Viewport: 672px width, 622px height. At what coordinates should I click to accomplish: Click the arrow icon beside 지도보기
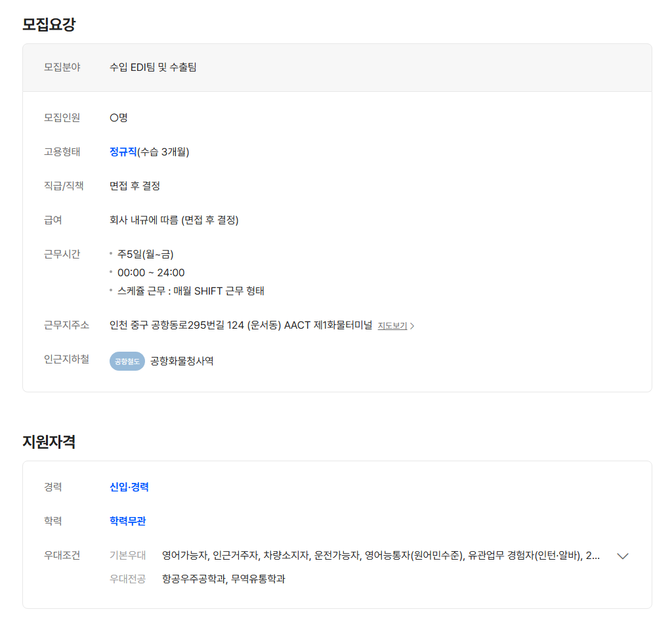[x=412, y=325]
